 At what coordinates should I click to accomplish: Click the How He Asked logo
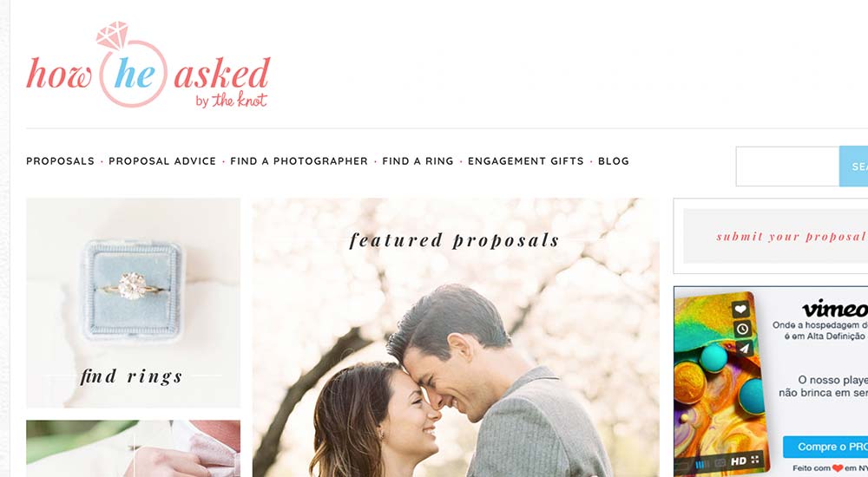tap(148, 65)
